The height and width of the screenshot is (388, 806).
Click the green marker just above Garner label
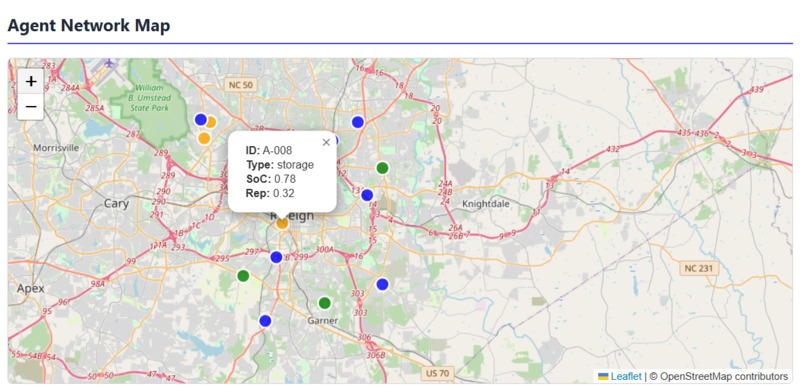tap(324, 303)
